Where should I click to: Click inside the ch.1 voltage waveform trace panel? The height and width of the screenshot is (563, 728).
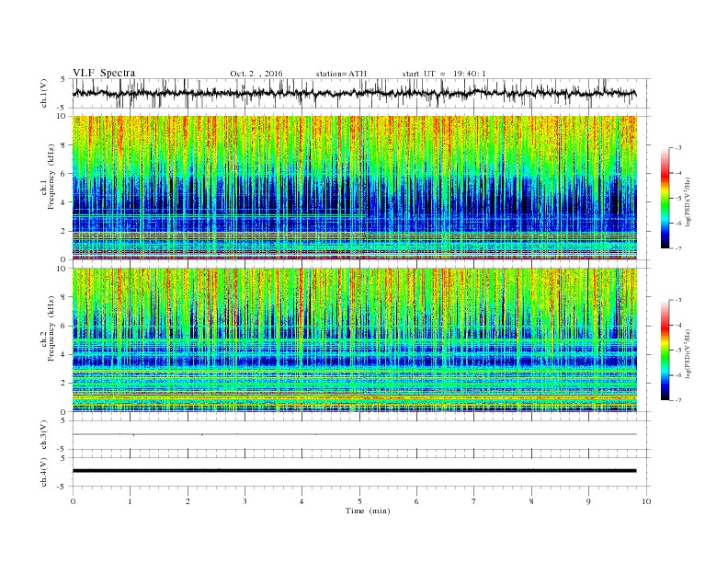point(361,93)
